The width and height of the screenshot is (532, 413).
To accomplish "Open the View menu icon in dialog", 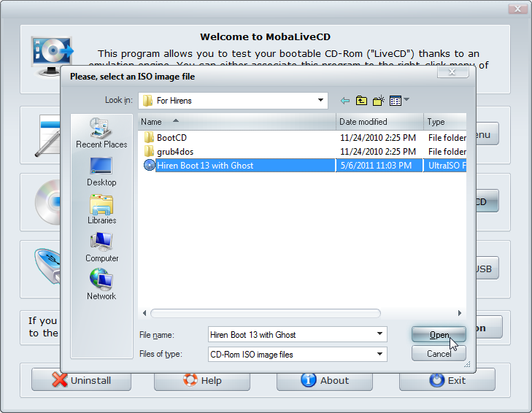I will pos(396,101).
